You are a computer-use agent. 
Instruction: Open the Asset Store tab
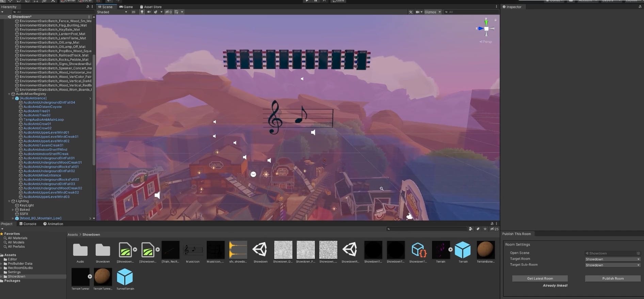click(151, 7)
